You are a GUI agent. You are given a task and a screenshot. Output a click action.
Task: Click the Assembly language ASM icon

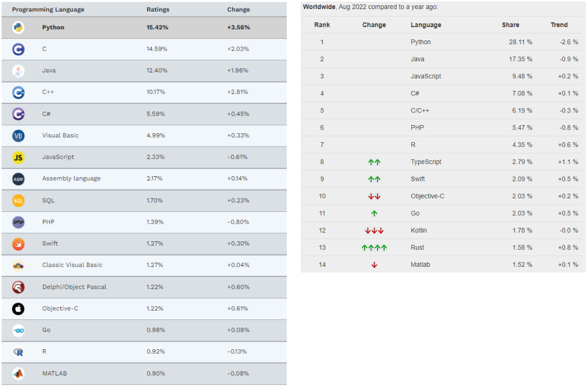click(19, 179)
